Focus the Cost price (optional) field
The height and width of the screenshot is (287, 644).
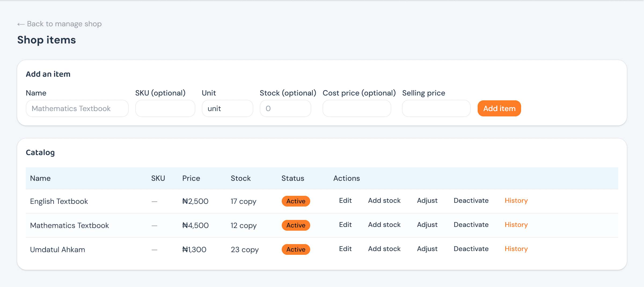tap(357, 108)
